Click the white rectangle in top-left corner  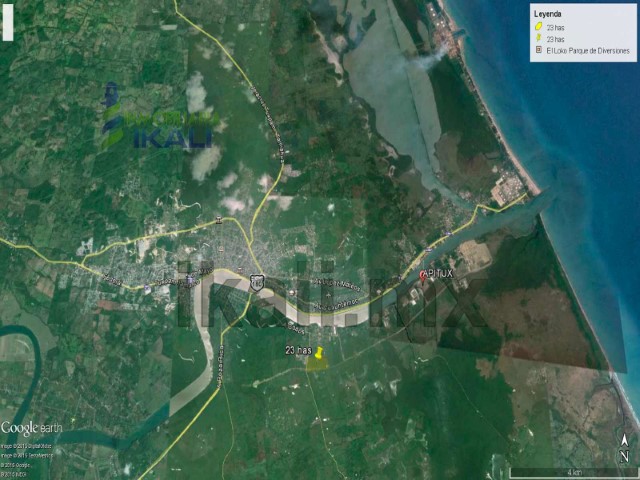tap(8, 21)
